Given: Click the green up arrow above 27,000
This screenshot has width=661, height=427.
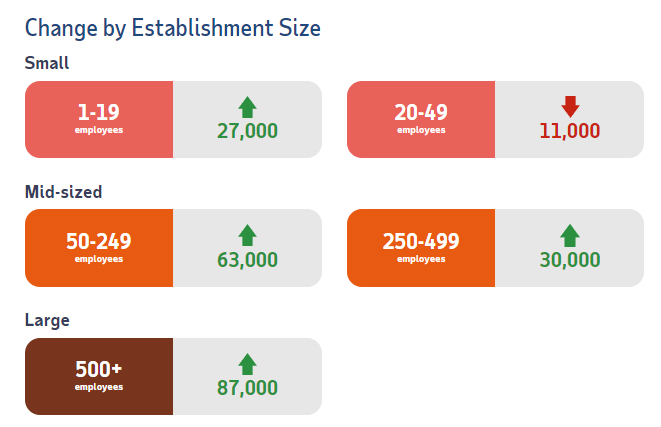Looking at the screenshot, I should 247,107.
